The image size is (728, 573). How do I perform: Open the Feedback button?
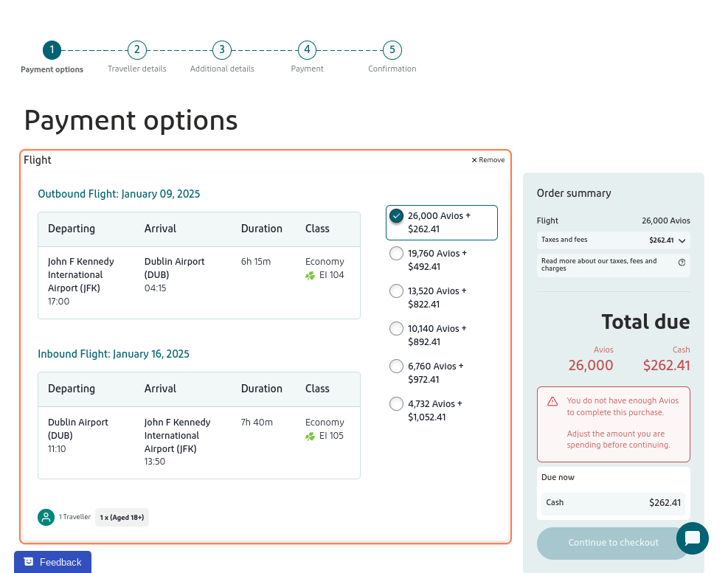tap(52, 562)
